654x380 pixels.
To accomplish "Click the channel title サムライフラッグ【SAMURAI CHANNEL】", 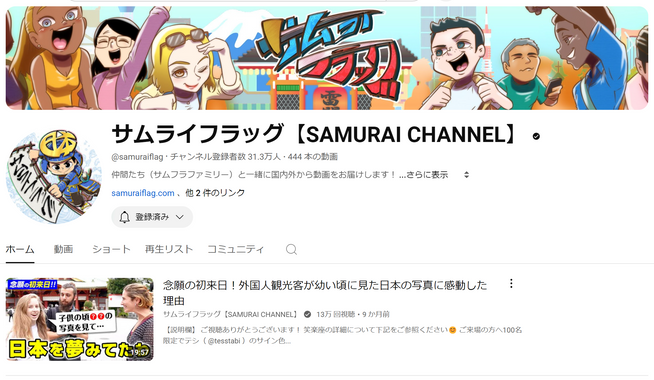I will point(314,134).
